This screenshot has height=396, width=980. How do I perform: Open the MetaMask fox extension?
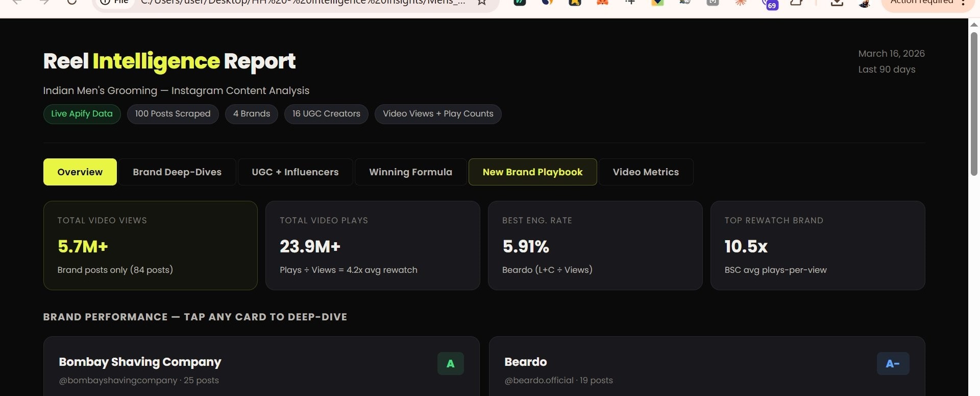click(x=602, y=2)
